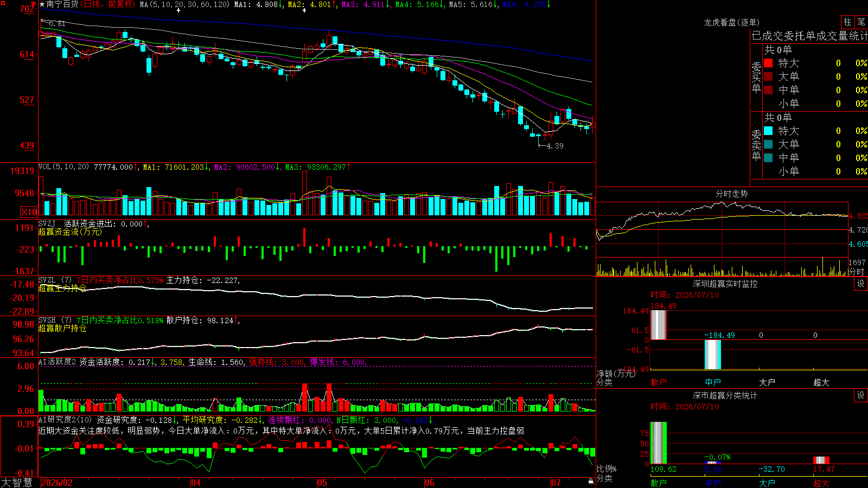Image resolution: width=868 pixels, height=488 pixels.
Task: Click the MA3: 4.911 value
Action: pos(366,4)
